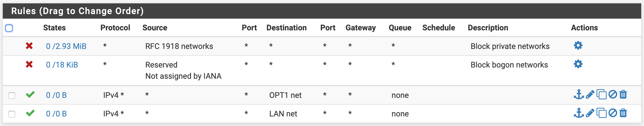Delete the LAN net rule
The image size is (644, 126).
pyautogui.click(x=623, y=113)
